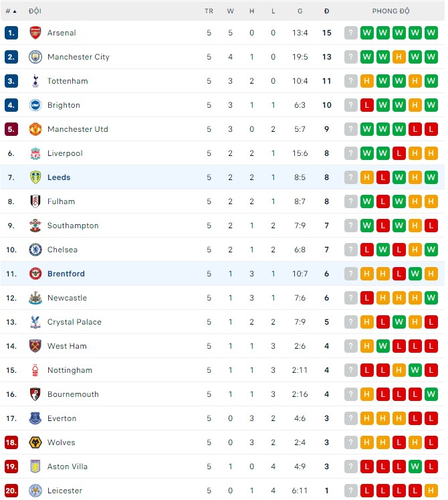Click the PHONG ĐỘ form column header
The image size is (448, 500).
click(391, 11)
